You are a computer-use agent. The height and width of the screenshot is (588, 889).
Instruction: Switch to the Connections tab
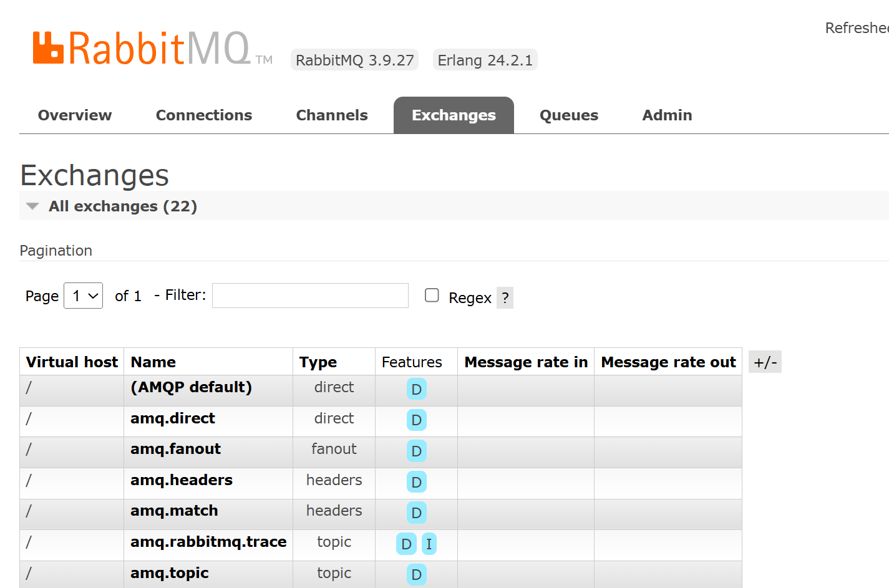pyautogui.click(x=204, y=115)
